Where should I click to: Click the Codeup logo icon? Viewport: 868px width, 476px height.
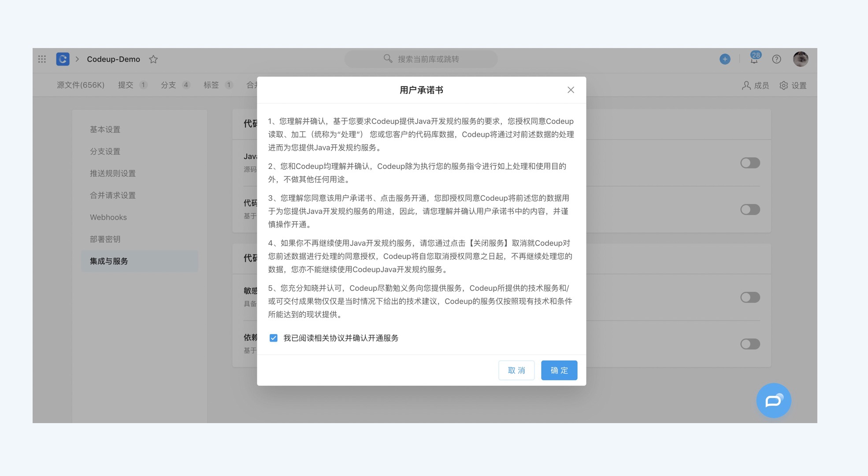click(x=62, y=59)
